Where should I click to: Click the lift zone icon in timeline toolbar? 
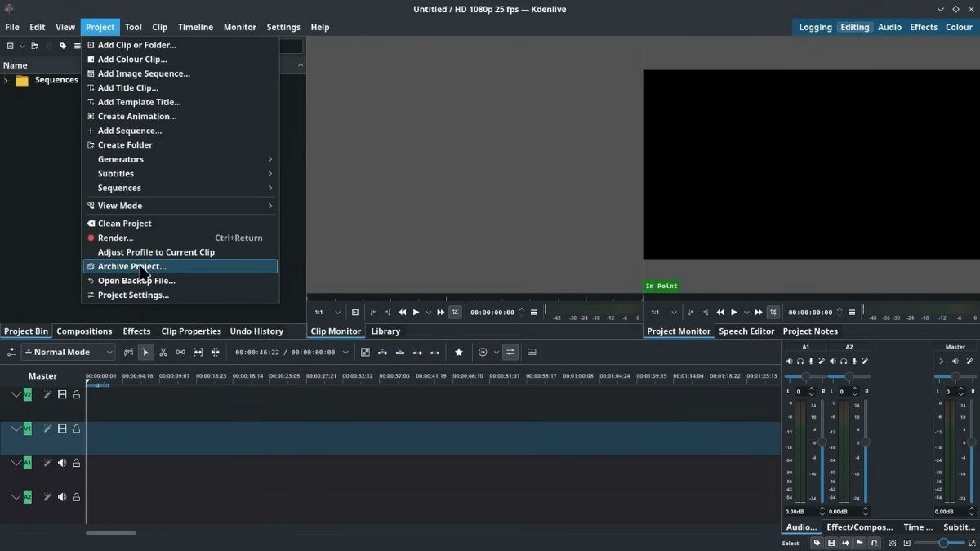click(x=434, y=353)
